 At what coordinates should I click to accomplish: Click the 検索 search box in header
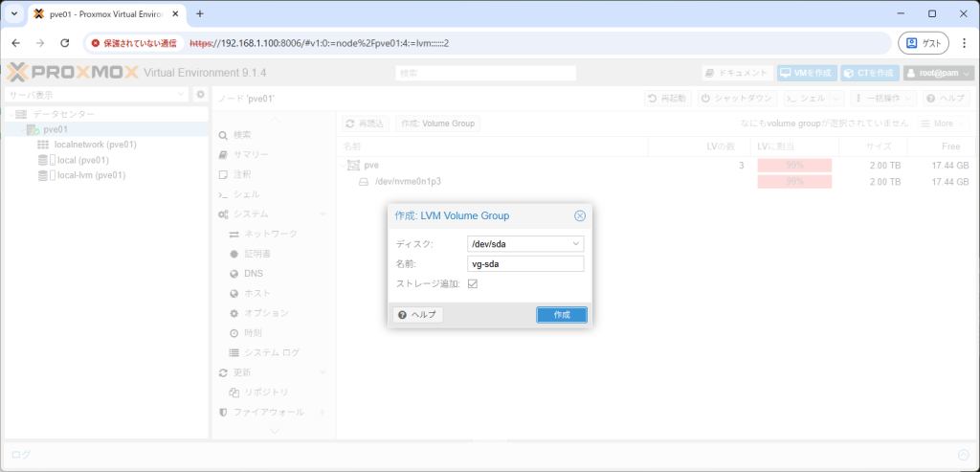coord(485,73)
